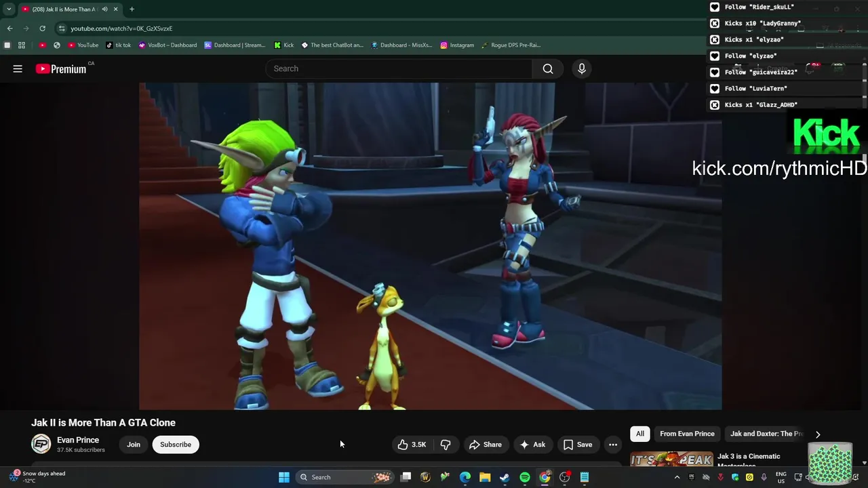
Task: Show more filter chips with right chevron
Action: [818, 434]
